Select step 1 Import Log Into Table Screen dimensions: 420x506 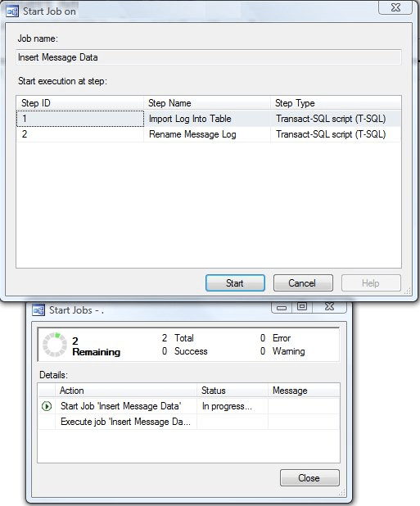(209, 119)
